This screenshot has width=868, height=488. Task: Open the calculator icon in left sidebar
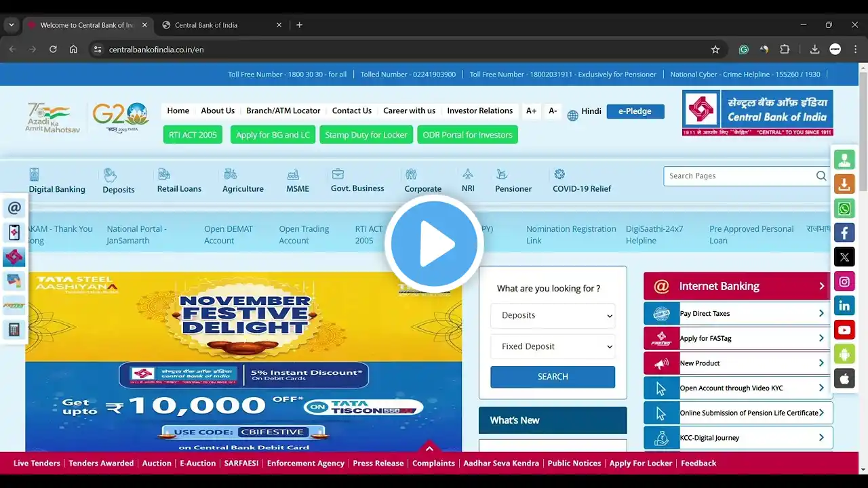[14, 330]
